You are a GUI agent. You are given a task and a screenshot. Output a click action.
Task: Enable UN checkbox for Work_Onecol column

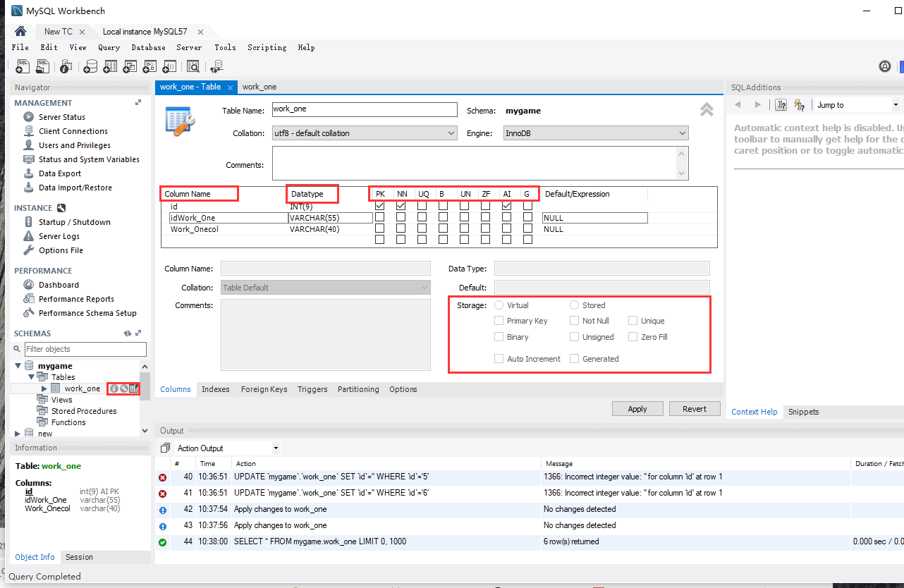(x=465, y=229)
